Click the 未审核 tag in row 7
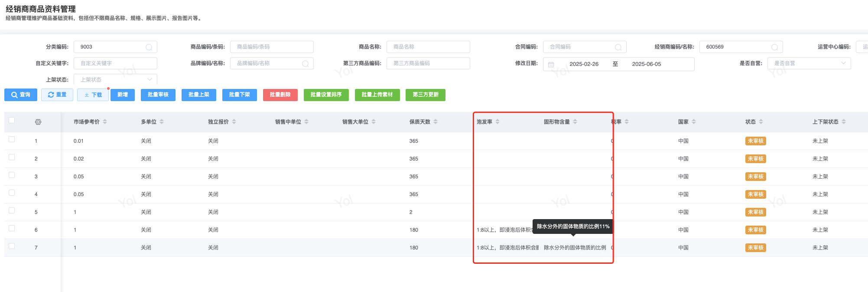 [756, 248]
